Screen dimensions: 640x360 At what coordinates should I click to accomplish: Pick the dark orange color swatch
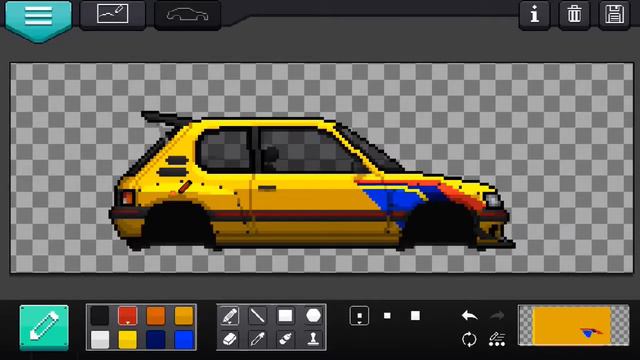[x=156, y=316]
